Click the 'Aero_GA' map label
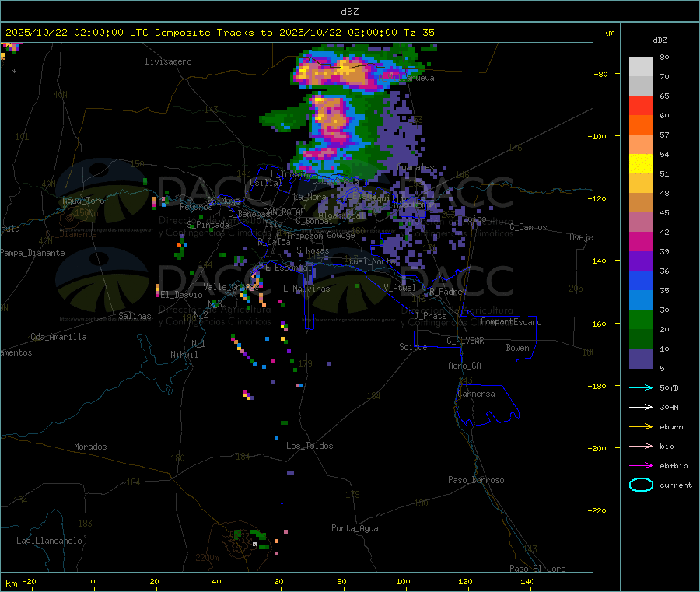700x592 pixels. 465,366
